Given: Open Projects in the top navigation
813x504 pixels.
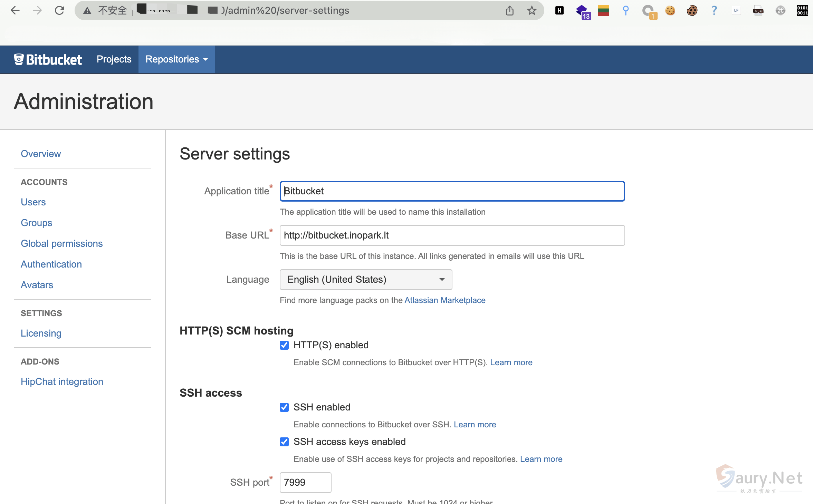Looking at the screenshot, I should tap(114, 59).
